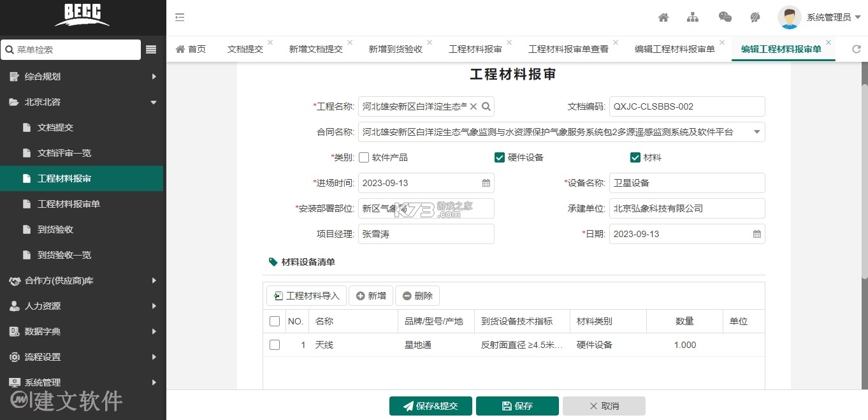Close the 文档提交 tab

pyautogui.click(x=270, y=43)
